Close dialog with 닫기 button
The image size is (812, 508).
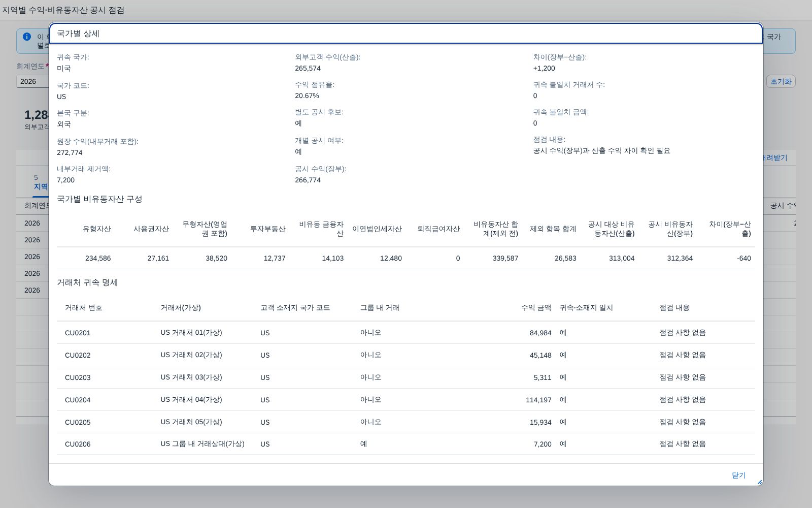(738, 475)
